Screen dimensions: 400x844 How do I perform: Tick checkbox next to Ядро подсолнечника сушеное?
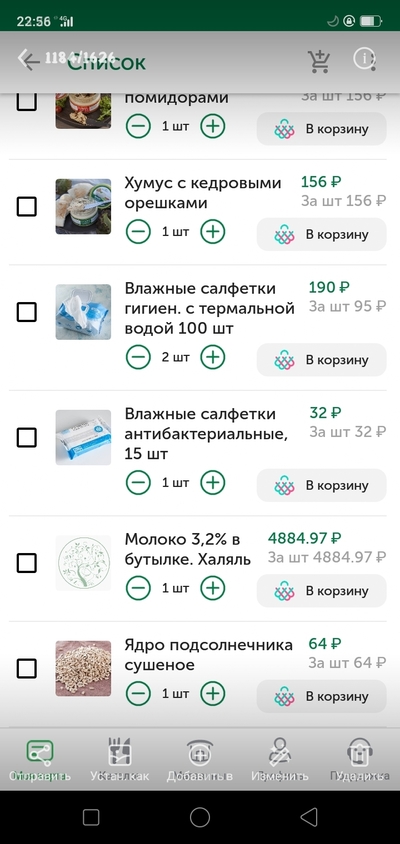point(27,669)
